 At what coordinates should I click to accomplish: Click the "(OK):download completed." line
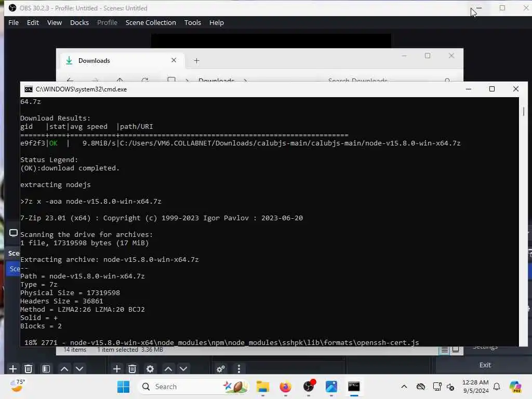click(70, 168)
